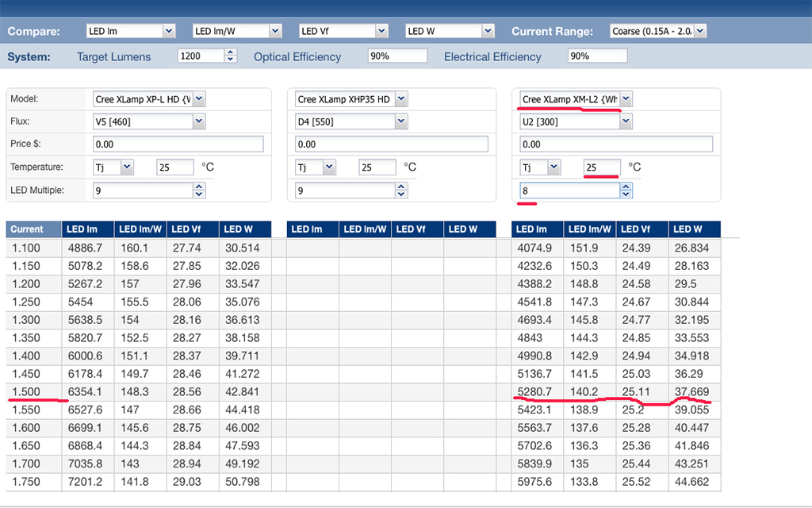Open the second Compare dropdown (LED lm/W)

point(237,31)
